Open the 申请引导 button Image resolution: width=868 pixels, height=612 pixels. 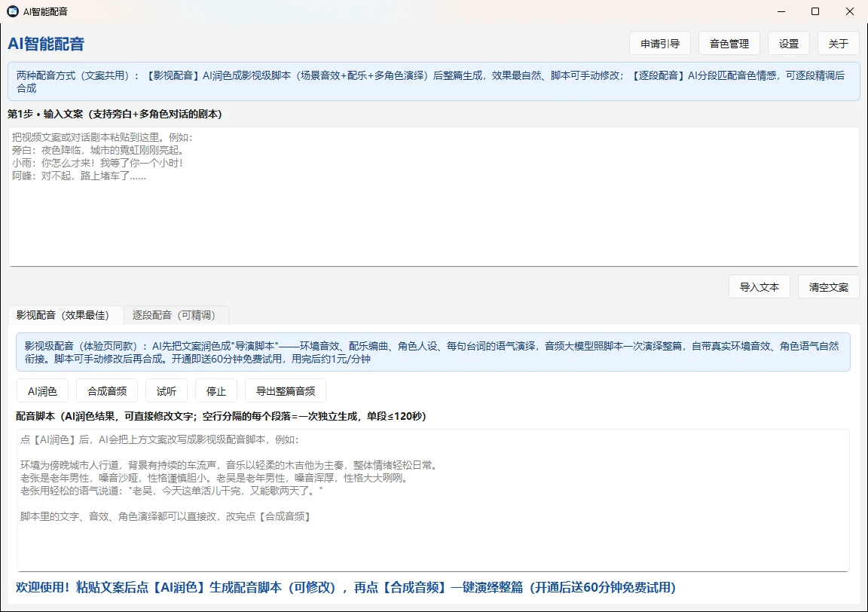tap(660, 44)
